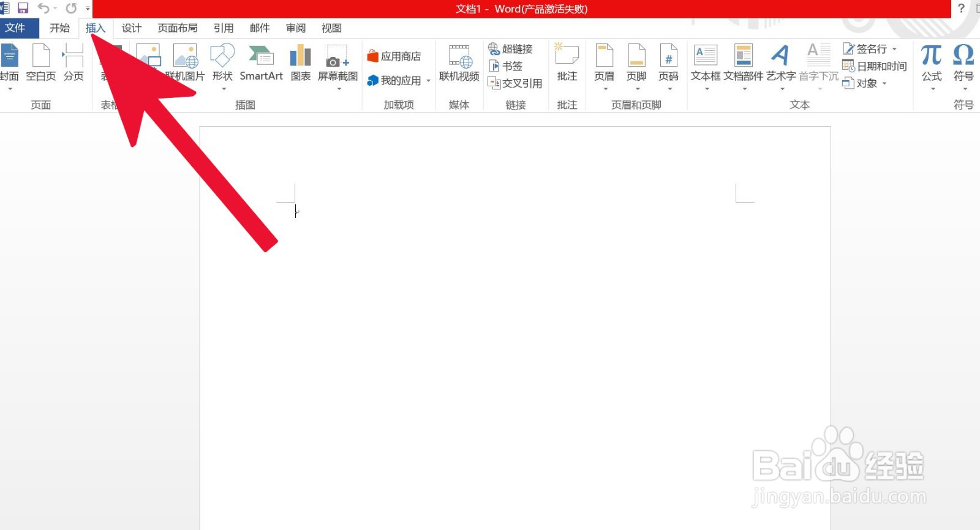Image resolution: width=980 pixels, height=530 pixels.
Task: Open the 应用商店 (Store) add-ins
Action: tap(394, 56)
